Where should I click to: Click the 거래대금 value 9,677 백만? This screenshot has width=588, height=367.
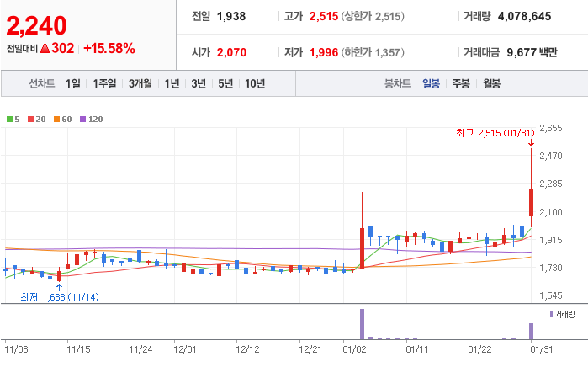point(532,52)
